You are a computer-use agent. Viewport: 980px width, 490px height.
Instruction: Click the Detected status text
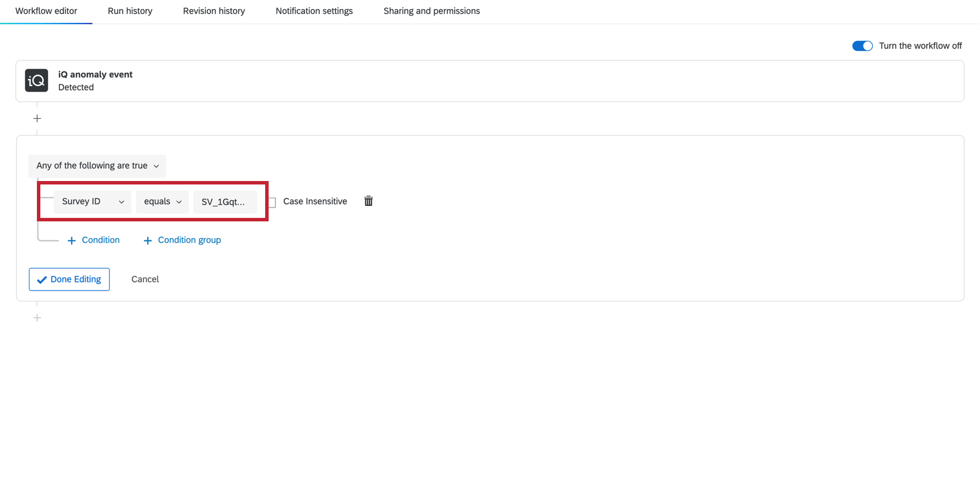76,87
